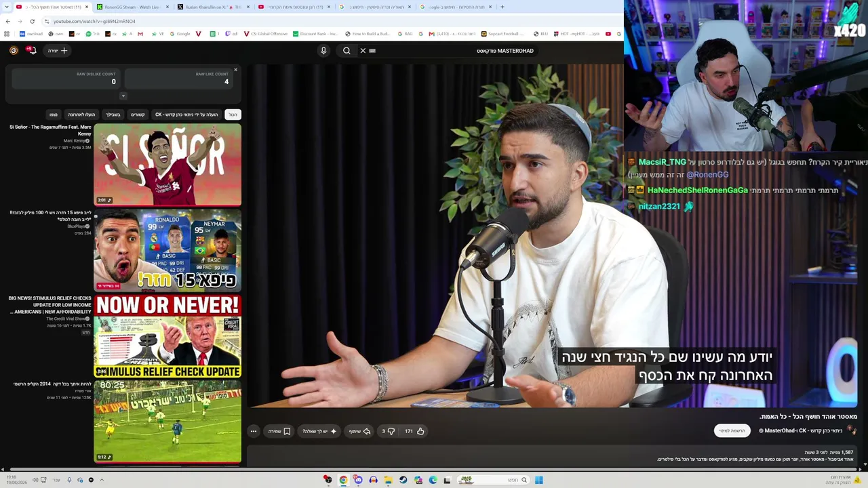
Task: Close the RonenGG Stream tab
Action: 167,7
